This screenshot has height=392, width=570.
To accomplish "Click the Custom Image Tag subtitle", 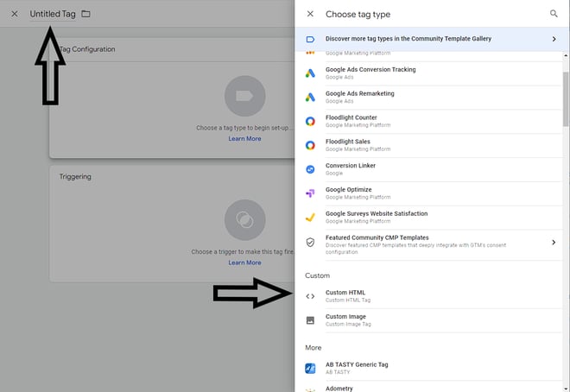I will pyautogui.click(x=348, y=325).
